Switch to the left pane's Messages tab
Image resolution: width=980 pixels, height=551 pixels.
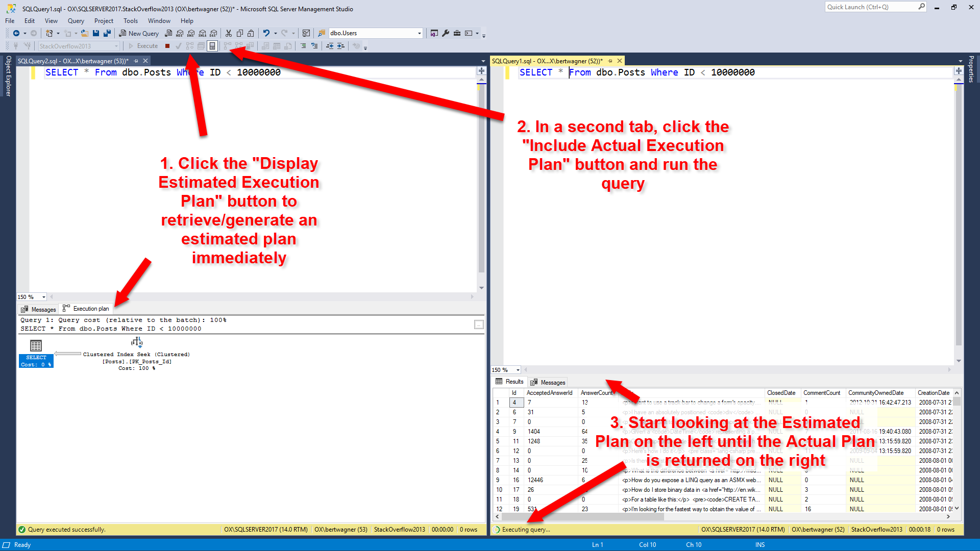[x=38, y=309]
